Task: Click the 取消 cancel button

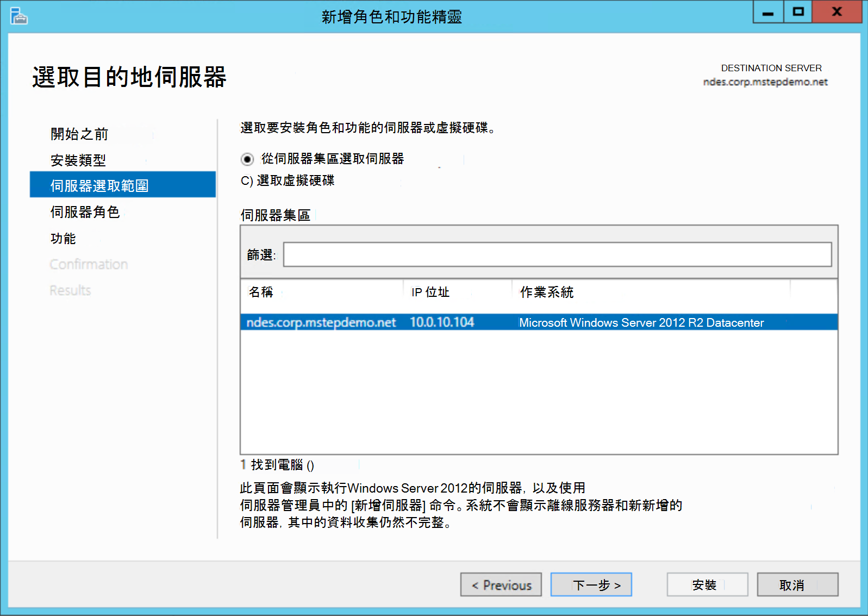Action: pyautogui.click(x=798, y=585)
